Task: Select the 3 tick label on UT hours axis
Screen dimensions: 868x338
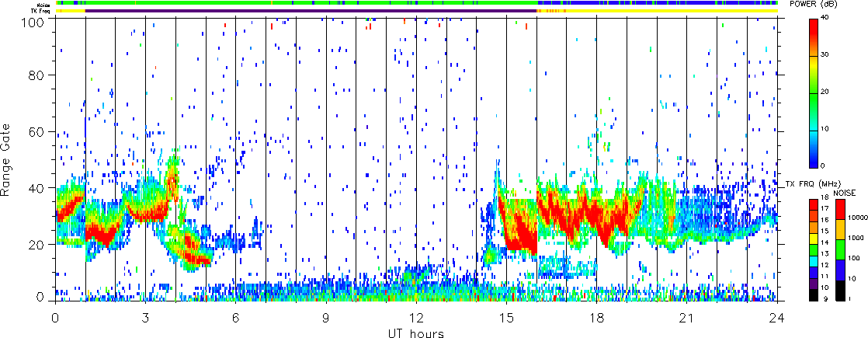Action: point(146,317)
